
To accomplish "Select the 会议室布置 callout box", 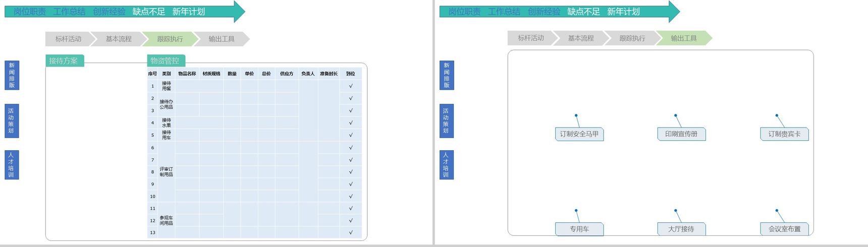I will [784, 229].
